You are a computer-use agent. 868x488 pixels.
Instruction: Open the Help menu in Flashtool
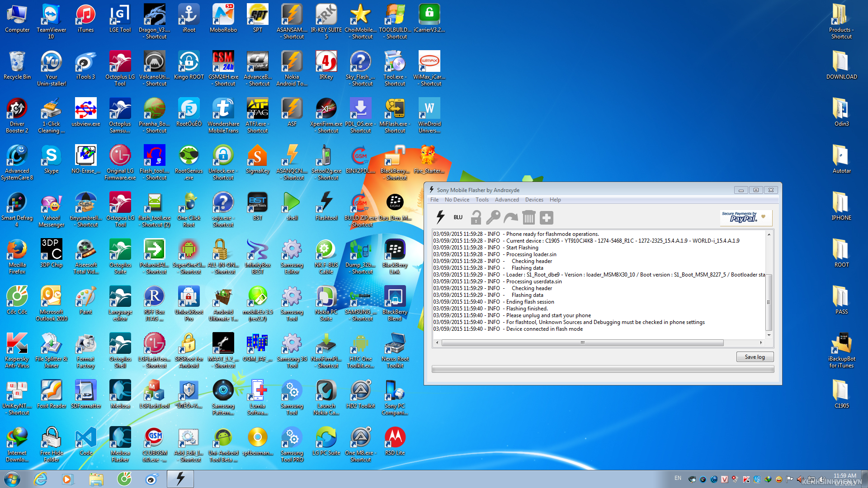click(x=555, y=200)
